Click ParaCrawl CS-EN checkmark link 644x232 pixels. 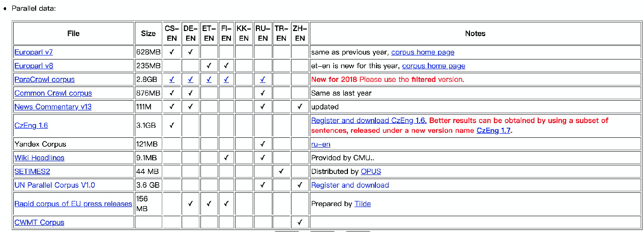(172, 79)
